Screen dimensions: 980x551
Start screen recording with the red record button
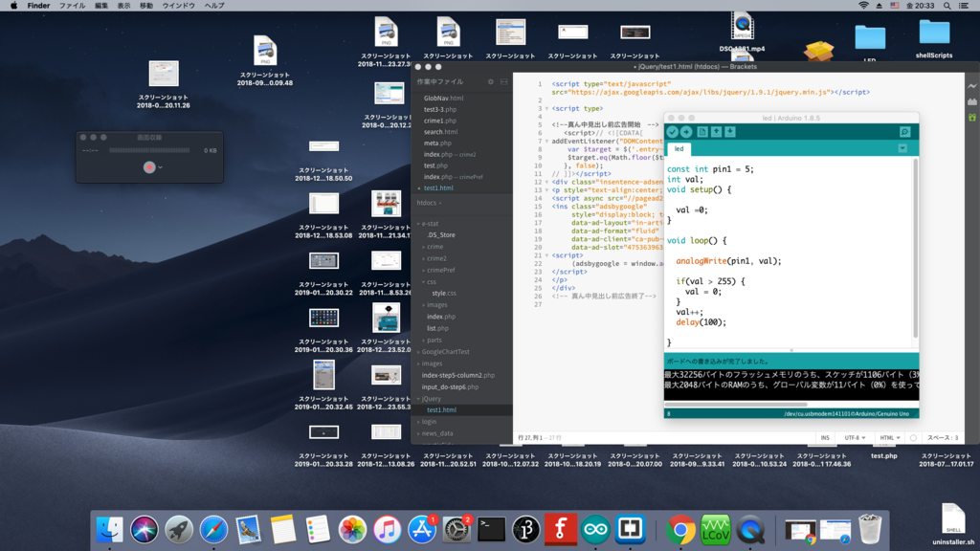pyautogui.click(x=148, y=167)
